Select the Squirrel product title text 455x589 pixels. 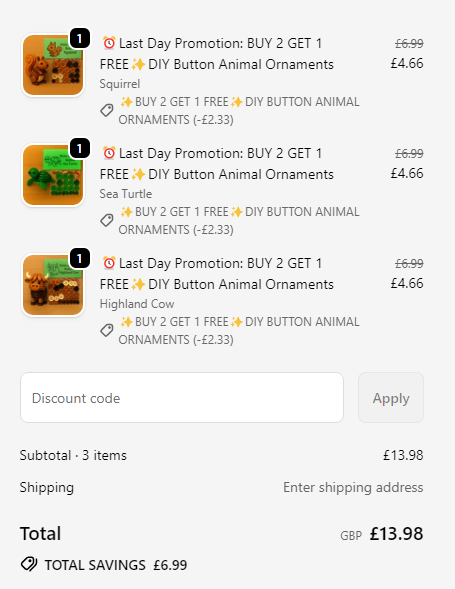click(217, 54)
